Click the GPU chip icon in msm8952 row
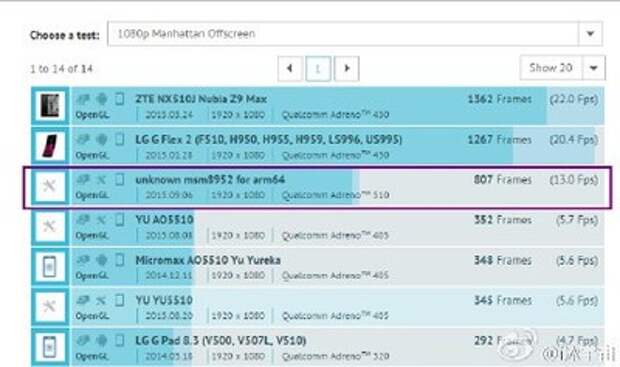 [83, 179]
